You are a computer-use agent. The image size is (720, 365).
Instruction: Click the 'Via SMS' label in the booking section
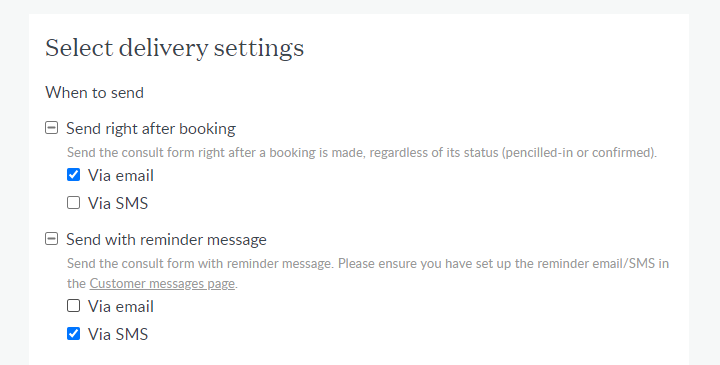click(118, 203)
